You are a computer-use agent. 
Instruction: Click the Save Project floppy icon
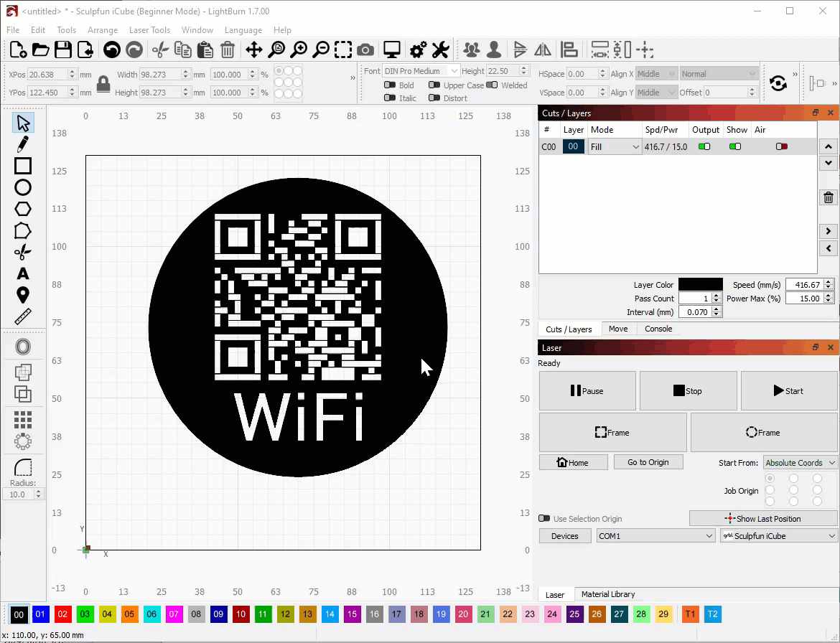point(63,50)
